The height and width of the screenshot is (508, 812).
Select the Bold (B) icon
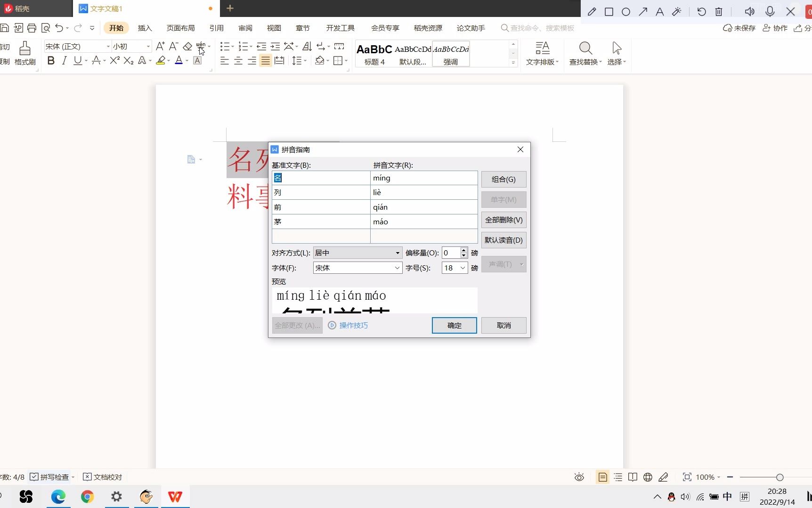pos(50,60)
